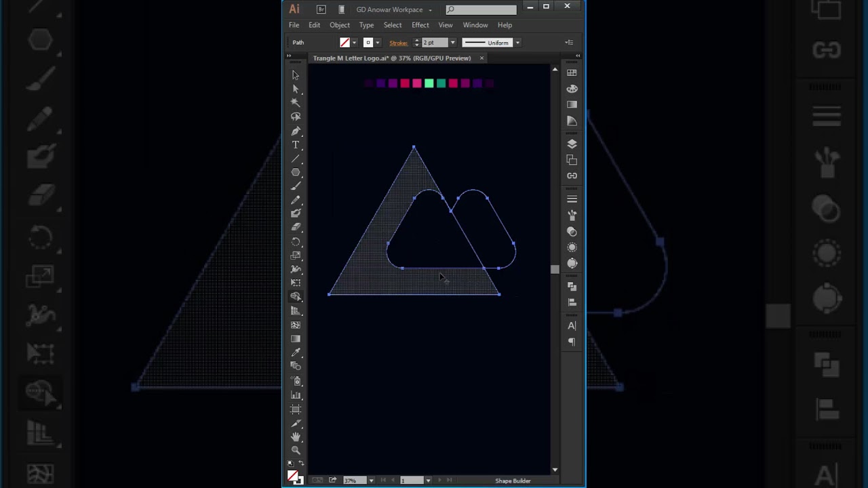Screen dimensions: 868x488
Task: Open the Uniform stroke profile dropdown
Action: click(517, 43)
